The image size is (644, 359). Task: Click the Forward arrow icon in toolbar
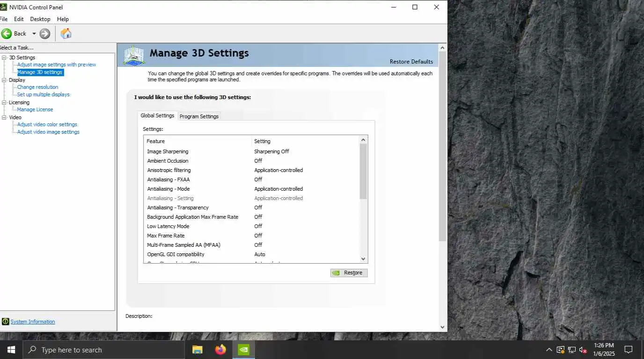pyautogui.click(x=45, y=33)
